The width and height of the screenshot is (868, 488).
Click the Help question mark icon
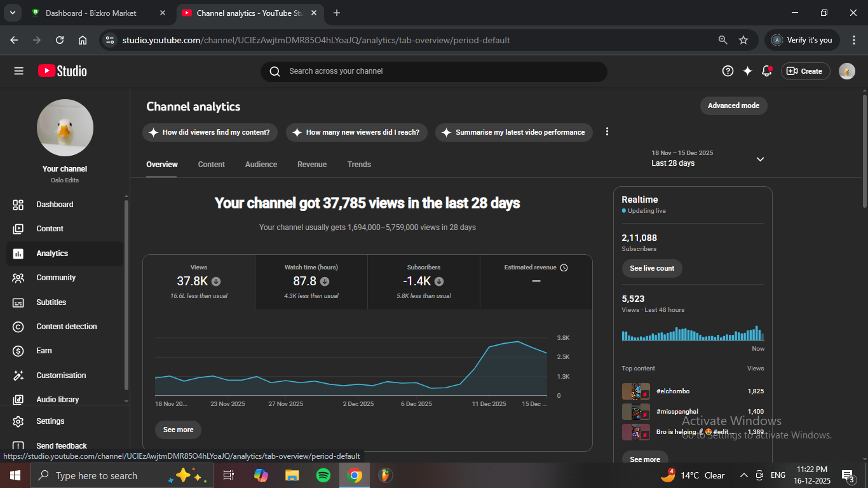[728, 71]
